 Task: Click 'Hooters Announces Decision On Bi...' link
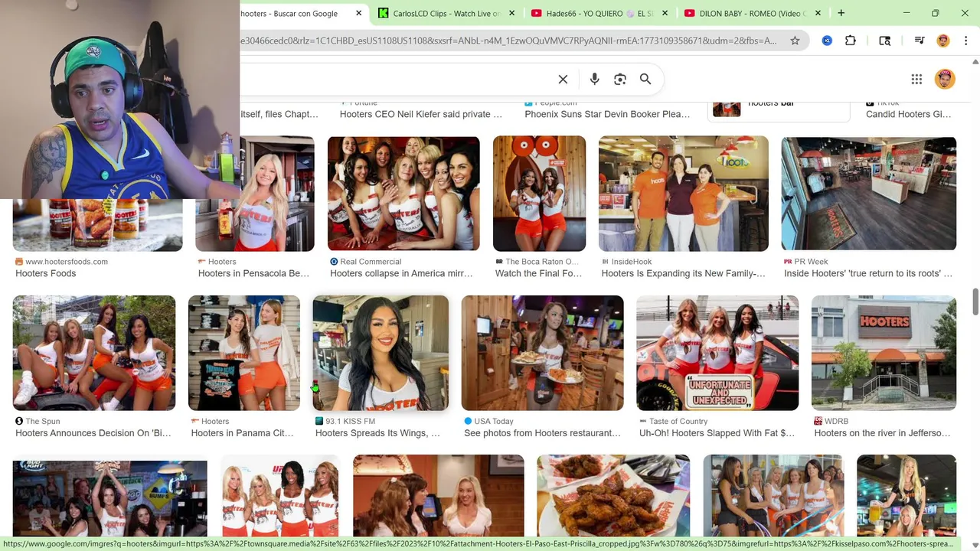point(93,433)
